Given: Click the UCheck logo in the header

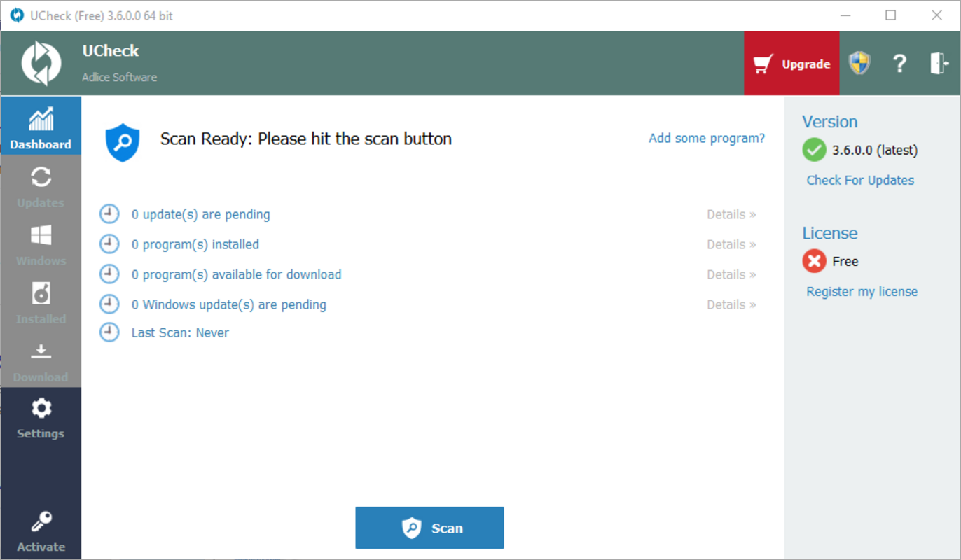Looking at the screenshot, I should (x=41, y=63).
